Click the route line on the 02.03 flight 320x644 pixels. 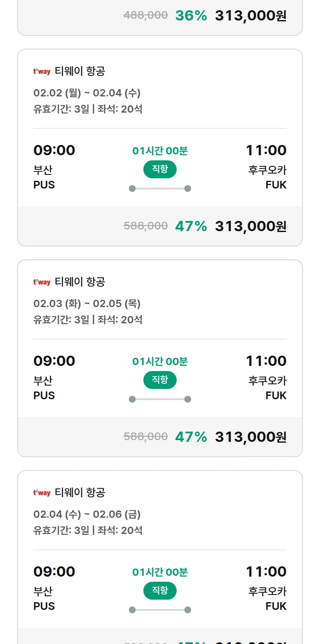click(160, 399)
